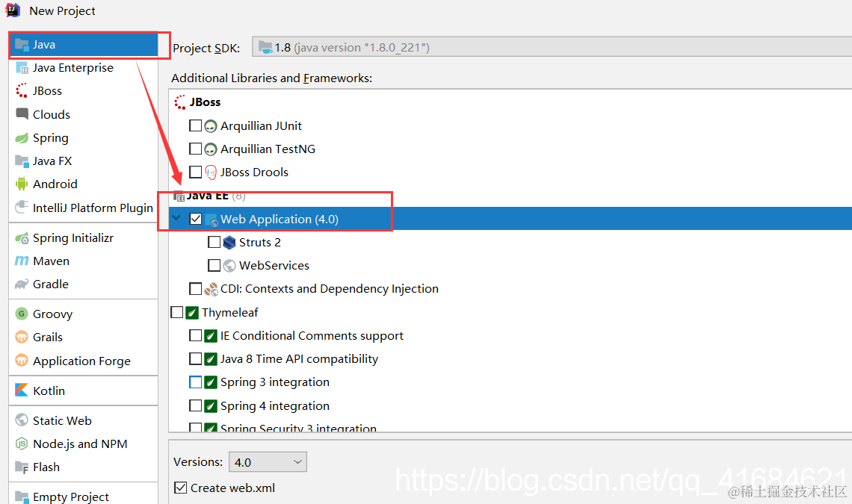Click the Thymeleaf label in frameworks
852x504 pixels.
[230, 313]
